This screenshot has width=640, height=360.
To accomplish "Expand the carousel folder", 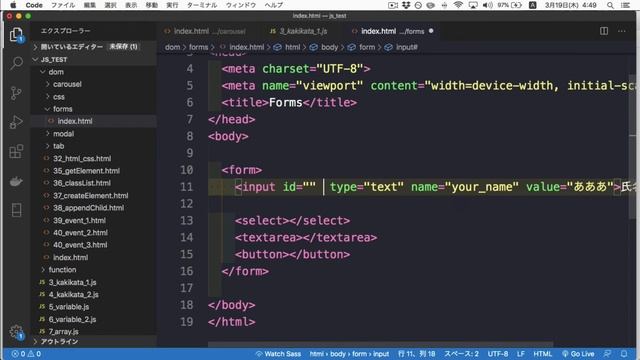I will [x=93, y=84].
